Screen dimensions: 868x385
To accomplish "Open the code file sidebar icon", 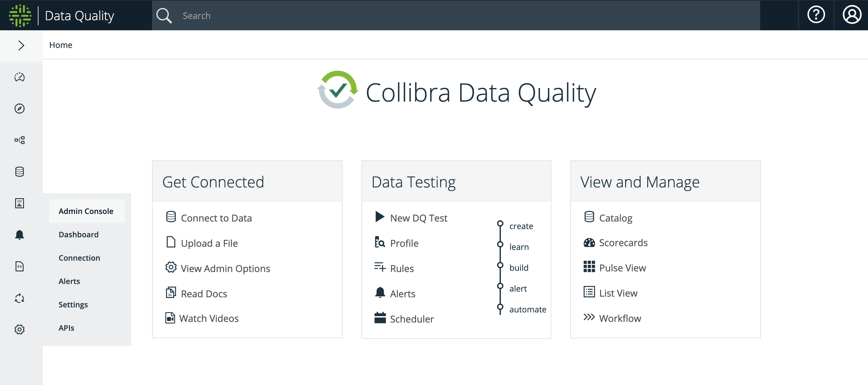I will tap(20, 266).
